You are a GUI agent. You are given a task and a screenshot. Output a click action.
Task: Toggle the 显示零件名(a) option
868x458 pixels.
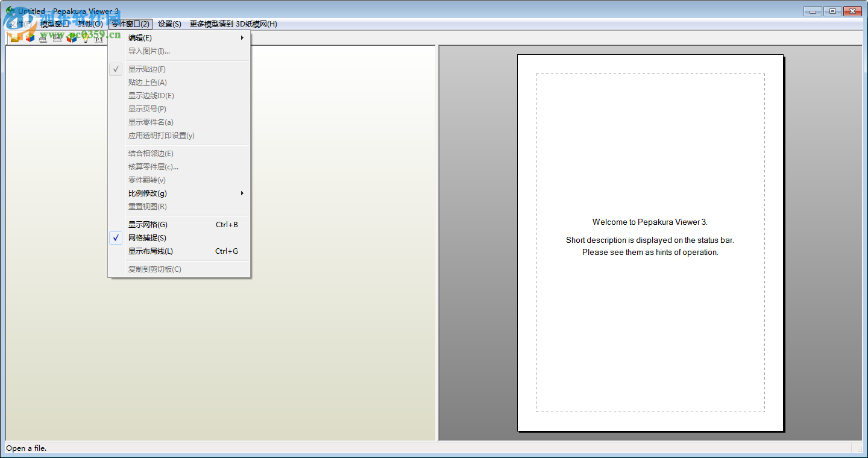coord(179,122)
